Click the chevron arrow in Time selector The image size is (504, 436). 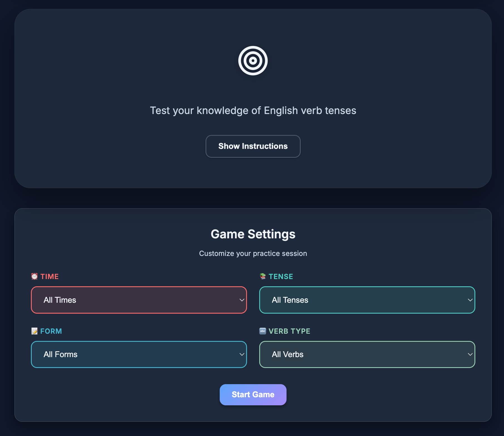coord(242,300)
